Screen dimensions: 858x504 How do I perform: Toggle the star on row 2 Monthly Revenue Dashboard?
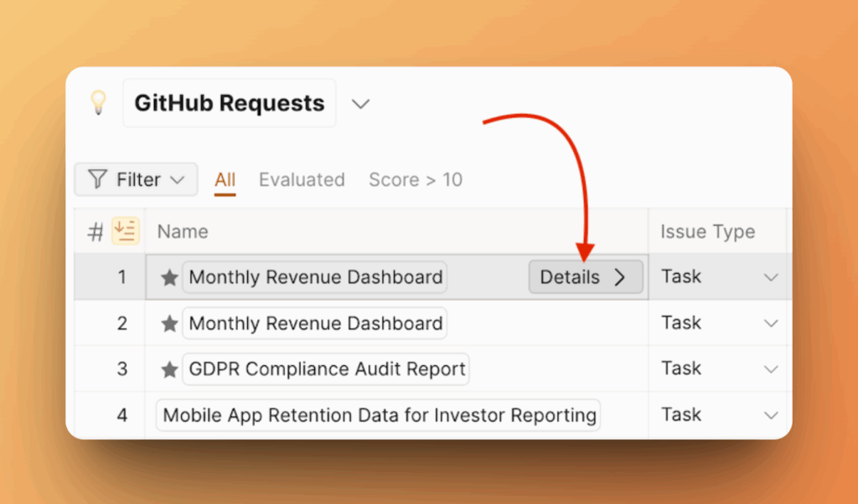coord(169,324)
